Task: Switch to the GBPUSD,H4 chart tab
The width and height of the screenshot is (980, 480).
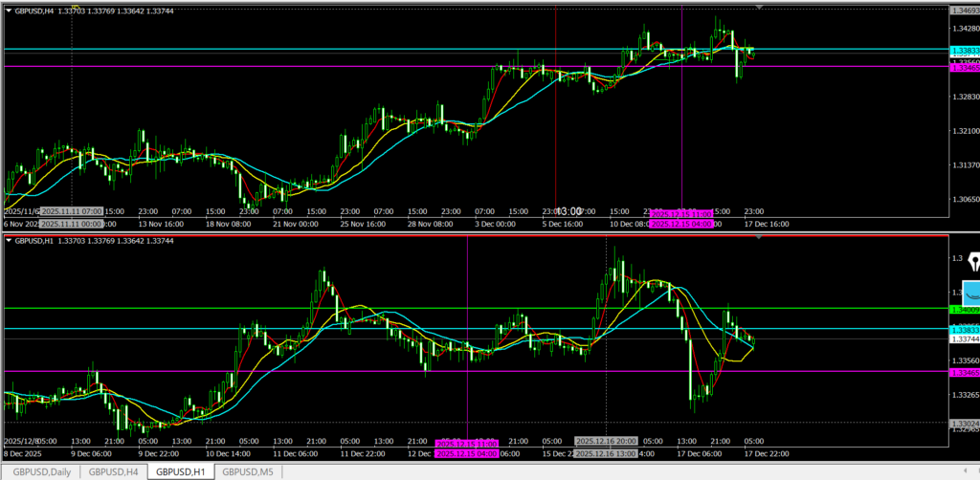Action: click(113, 471)
